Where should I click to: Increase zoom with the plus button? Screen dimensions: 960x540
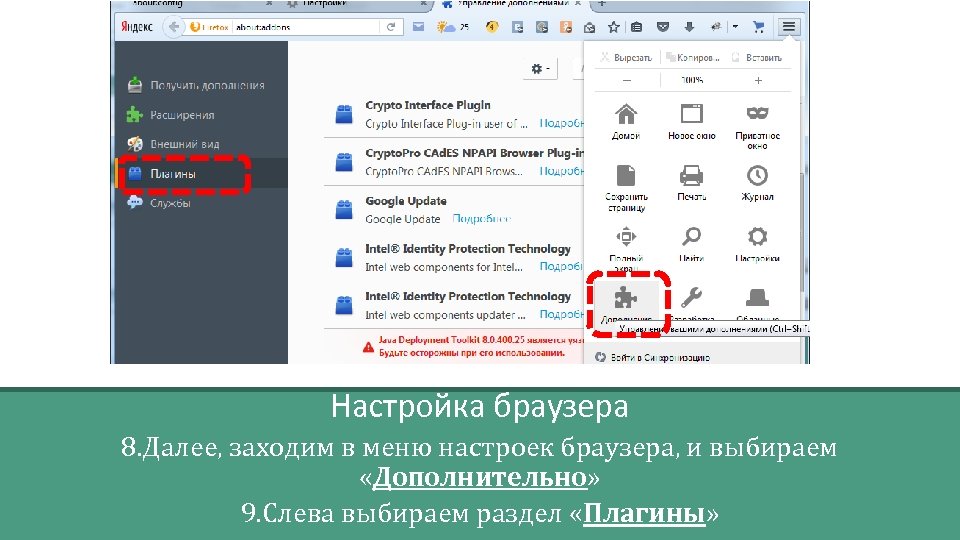(758, 80)
